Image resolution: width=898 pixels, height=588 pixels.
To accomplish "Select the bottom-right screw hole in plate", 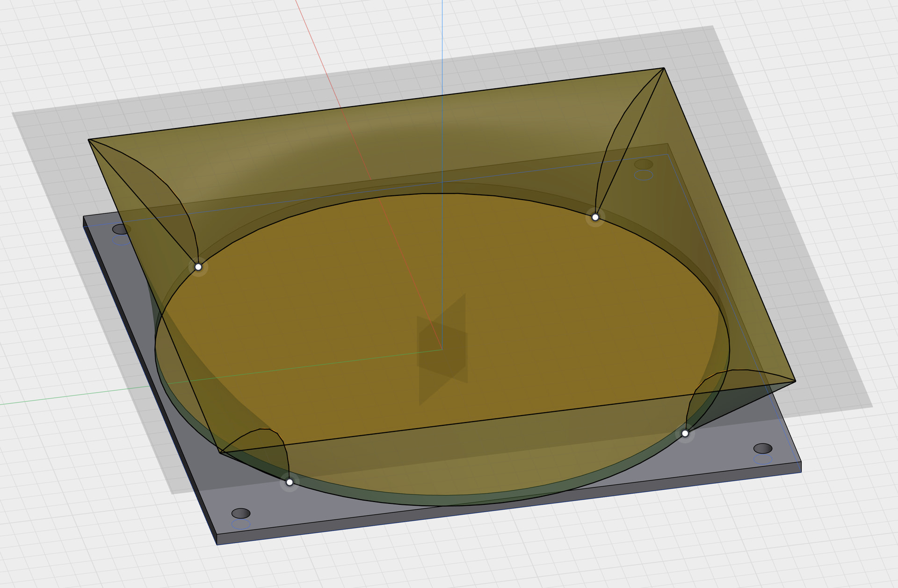I will point(763,448).
